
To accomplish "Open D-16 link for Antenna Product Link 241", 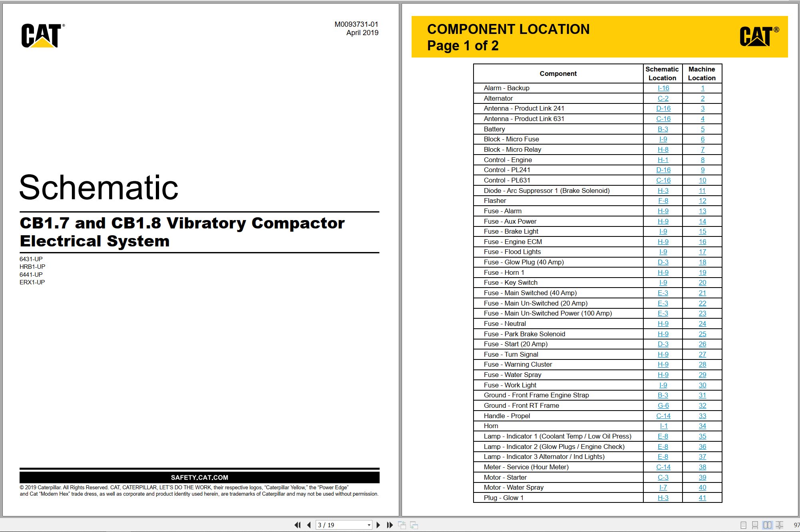I will 663,108.
